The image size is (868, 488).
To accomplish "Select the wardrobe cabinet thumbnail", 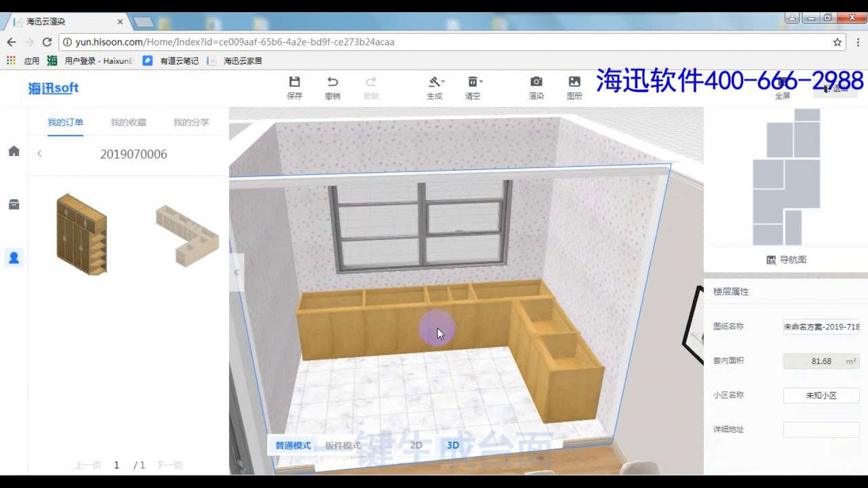I will 81,234.
